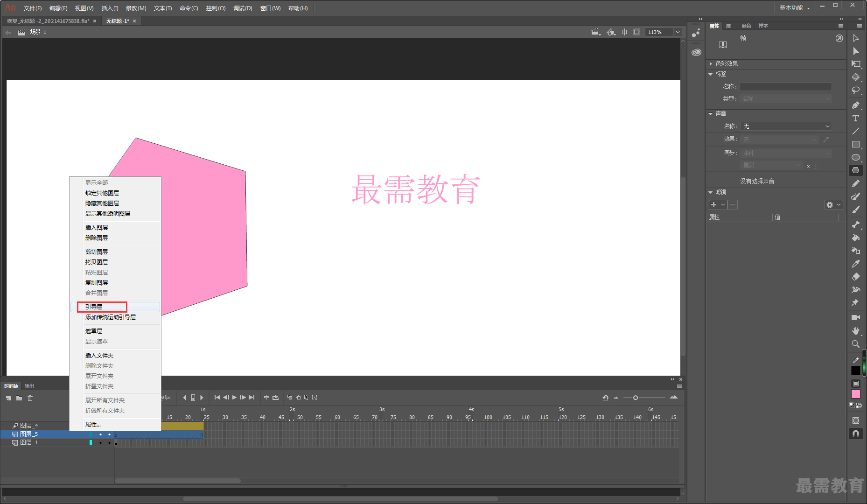Select the Hand tool

click(x=856, y=331)
